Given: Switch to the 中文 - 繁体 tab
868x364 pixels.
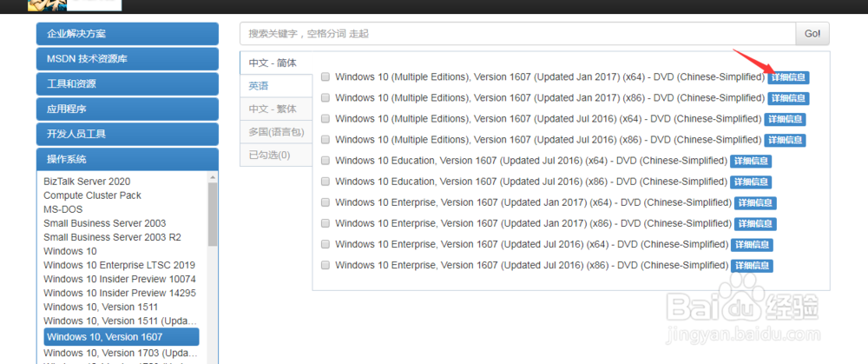Looking at the screenshot, I should (276, 109).
